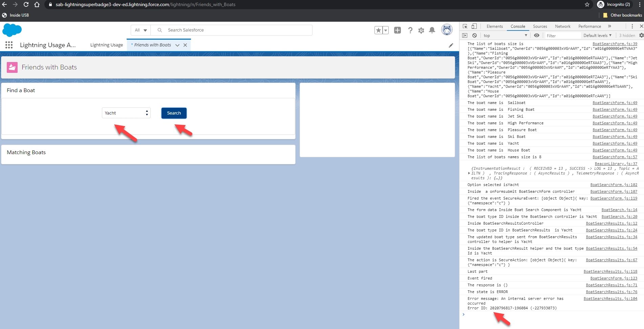Image resolution: width=644 pixels, height=329 pixels.
Task: Click the browser address bar URL
Action: pyautogui.click(x=146, y=4)
